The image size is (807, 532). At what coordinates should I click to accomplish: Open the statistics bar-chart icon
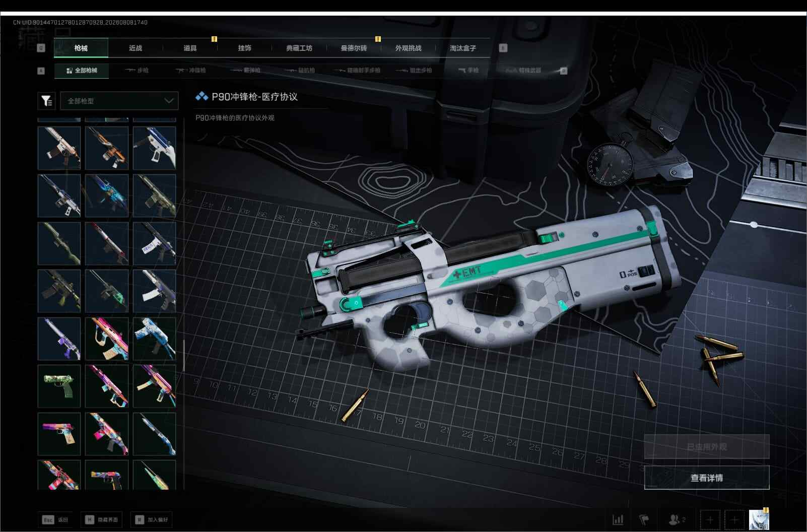(x=618, y=519)
